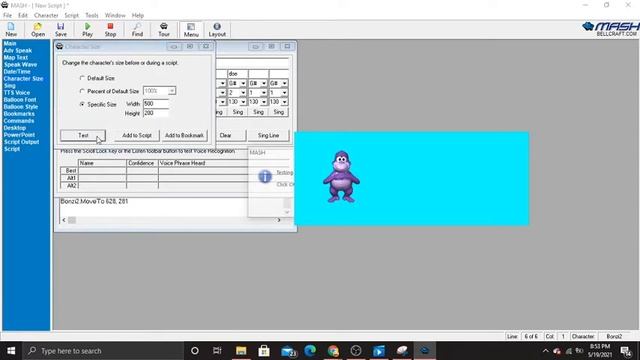640x360 pixels.
Task: Select the Default Size radio button
Action: point(82,78)
